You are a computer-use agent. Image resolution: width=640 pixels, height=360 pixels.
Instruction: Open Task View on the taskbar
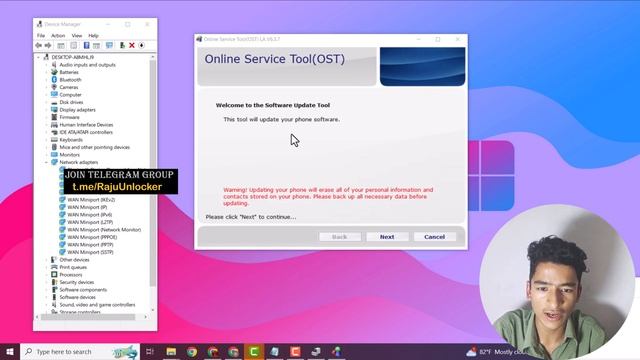point(150,351)
